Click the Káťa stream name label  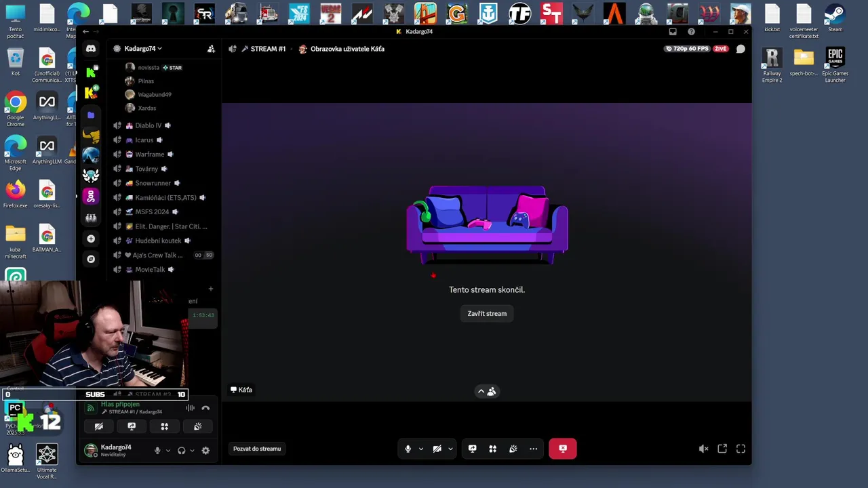(241, 390)
